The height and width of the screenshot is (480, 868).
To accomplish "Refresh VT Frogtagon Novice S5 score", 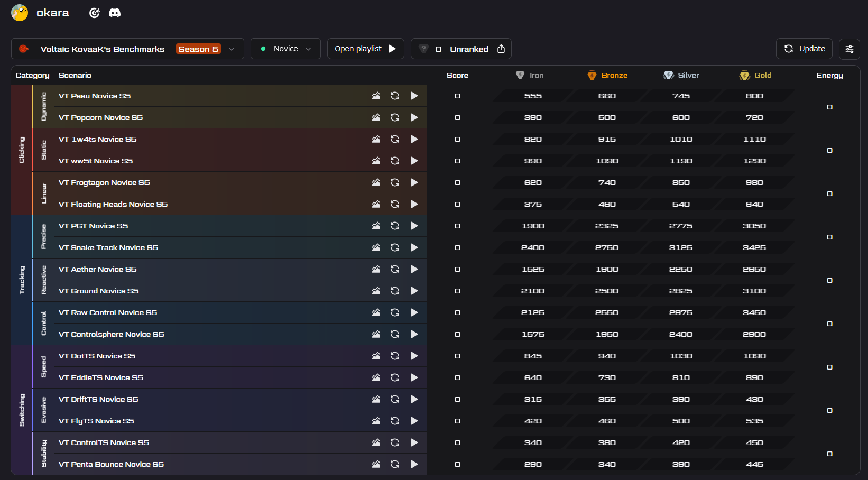I will [x=395, y=182].
